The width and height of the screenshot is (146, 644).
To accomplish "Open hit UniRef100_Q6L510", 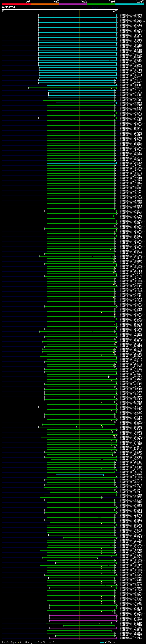I will coord(131,27).
